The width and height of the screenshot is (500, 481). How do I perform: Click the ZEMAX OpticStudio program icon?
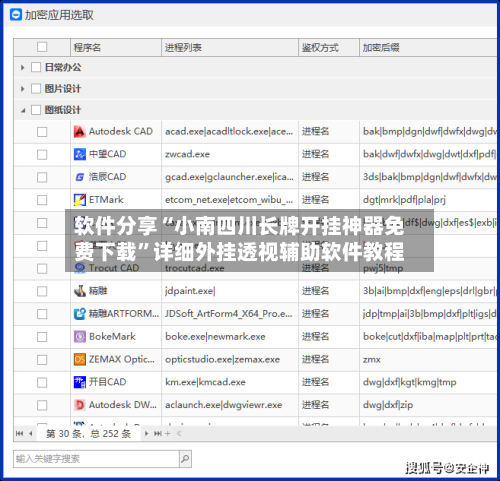tap(79, 359)
